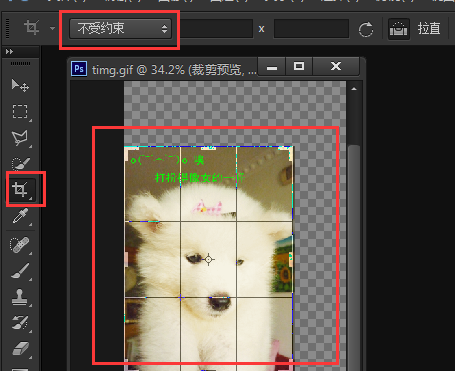Select the Crop tool in toolbox
The height and width of the screenshot is (371, 455).
point(20,189)
